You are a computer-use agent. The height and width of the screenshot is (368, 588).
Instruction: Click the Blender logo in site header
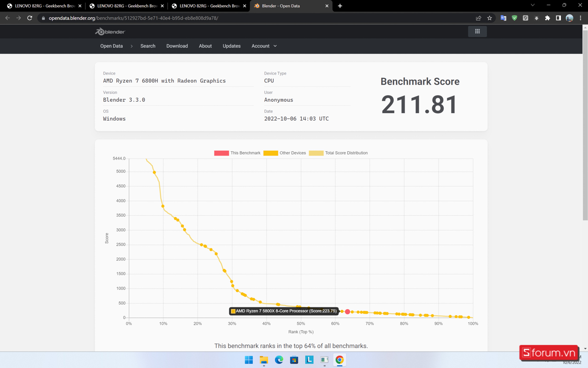tap(110, 32)
